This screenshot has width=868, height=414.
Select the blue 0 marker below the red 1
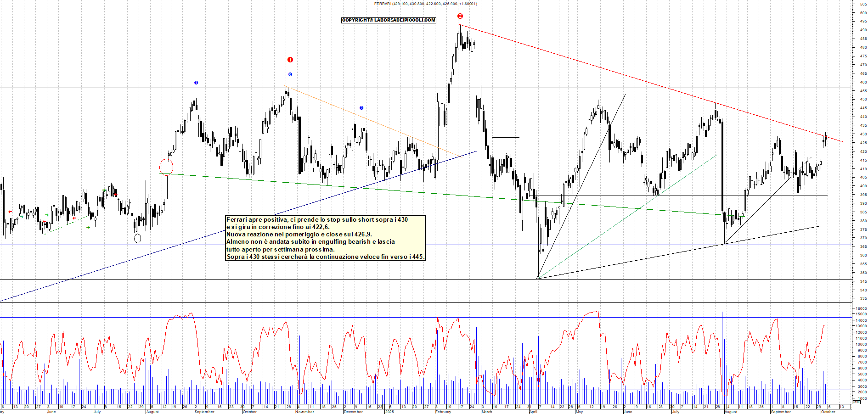click(290, 74)
